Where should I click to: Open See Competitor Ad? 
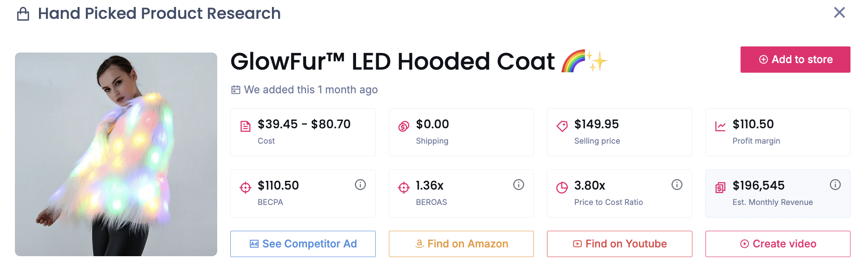tap(303, 243)
